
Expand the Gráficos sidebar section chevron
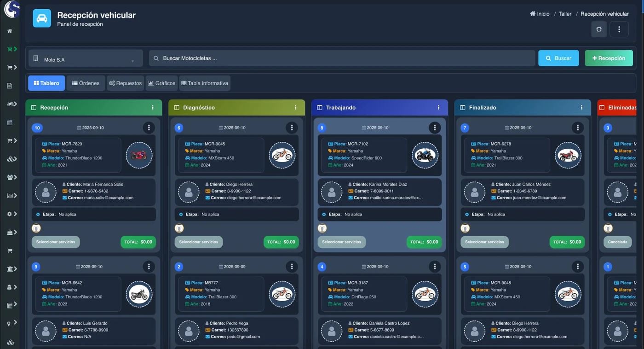tap(15, 195)
